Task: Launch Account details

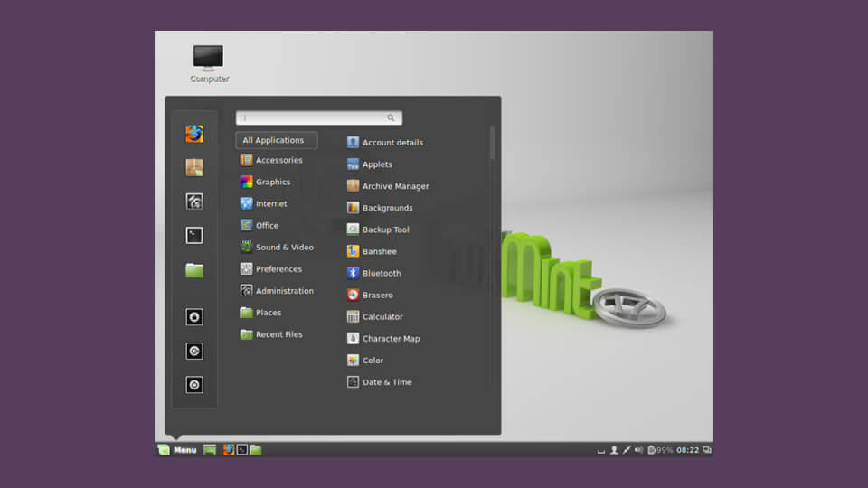Action: coord(385,143)
